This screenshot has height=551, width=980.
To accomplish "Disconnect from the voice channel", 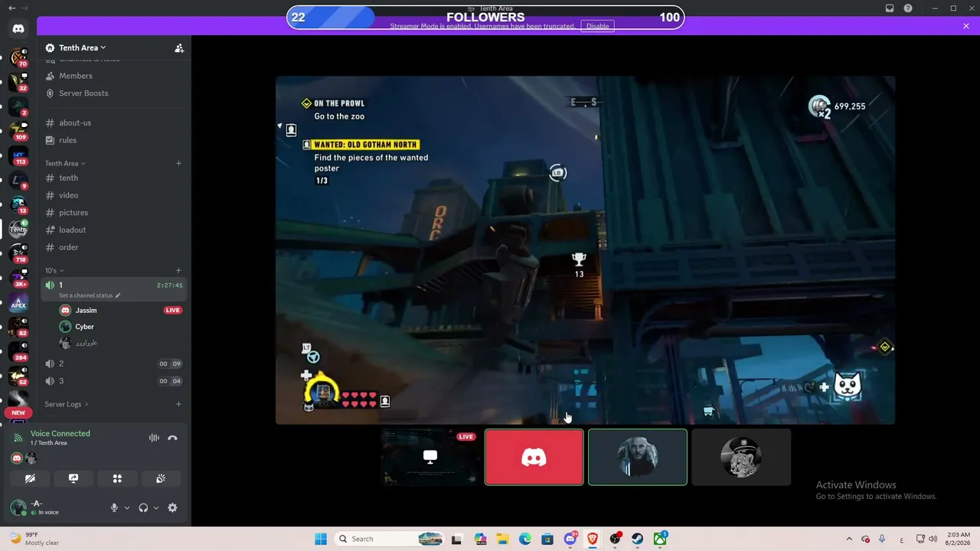I will [172, 438].
